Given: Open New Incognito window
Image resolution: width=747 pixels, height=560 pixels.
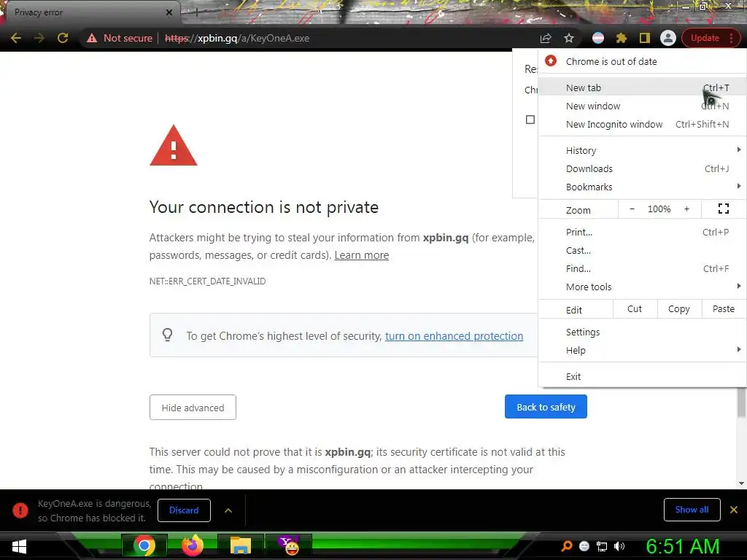Looking at the screenshot, I should click(642, 124).
